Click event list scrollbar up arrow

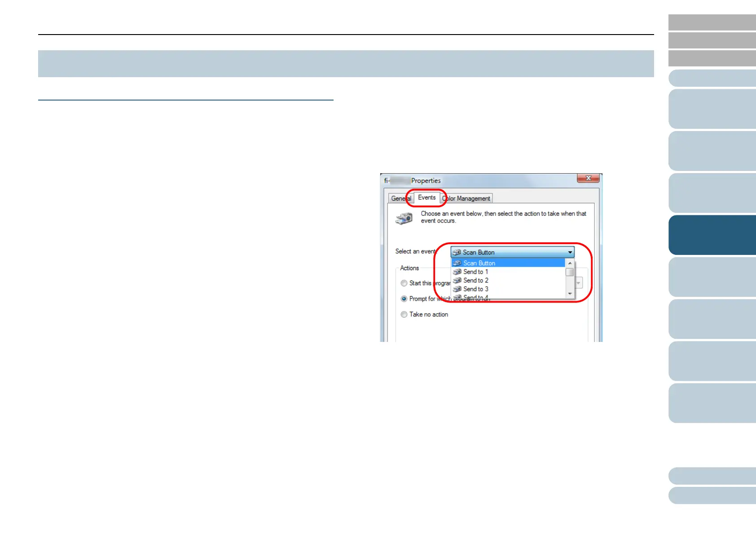[x=570, y=263]
